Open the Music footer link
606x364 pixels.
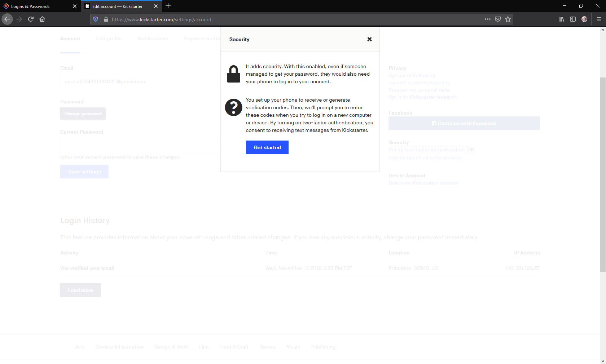coord(293,347)
